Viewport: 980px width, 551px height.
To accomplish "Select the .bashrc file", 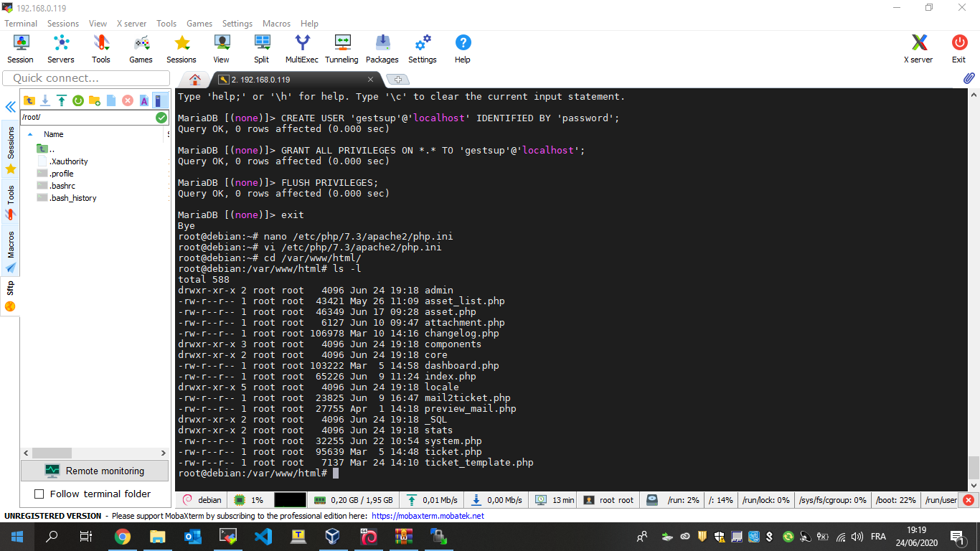I will (62, 186).
